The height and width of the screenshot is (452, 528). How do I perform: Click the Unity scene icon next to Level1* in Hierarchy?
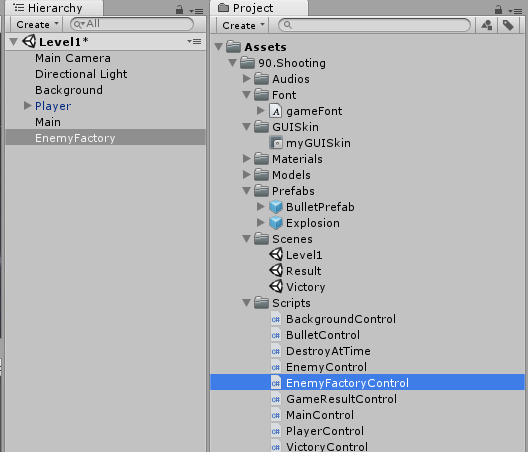click(29, 41)
